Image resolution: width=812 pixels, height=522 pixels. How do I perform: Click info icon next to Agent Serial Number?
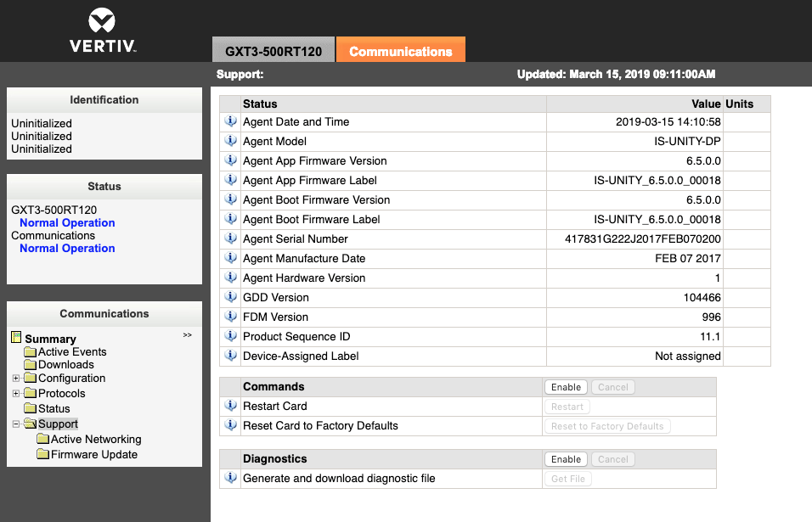(x=230, y=239)
